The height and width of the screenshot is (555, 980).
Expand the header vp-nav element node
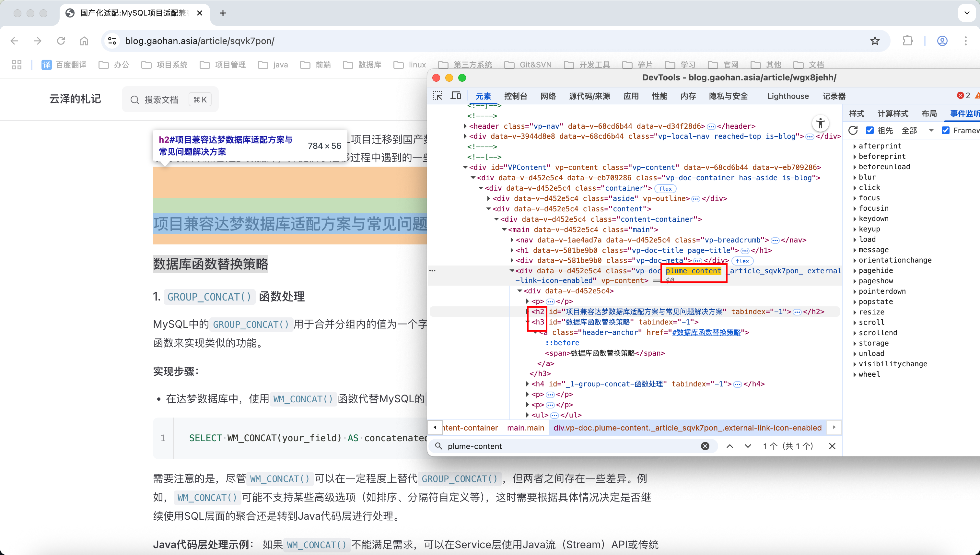coord(465,126)
